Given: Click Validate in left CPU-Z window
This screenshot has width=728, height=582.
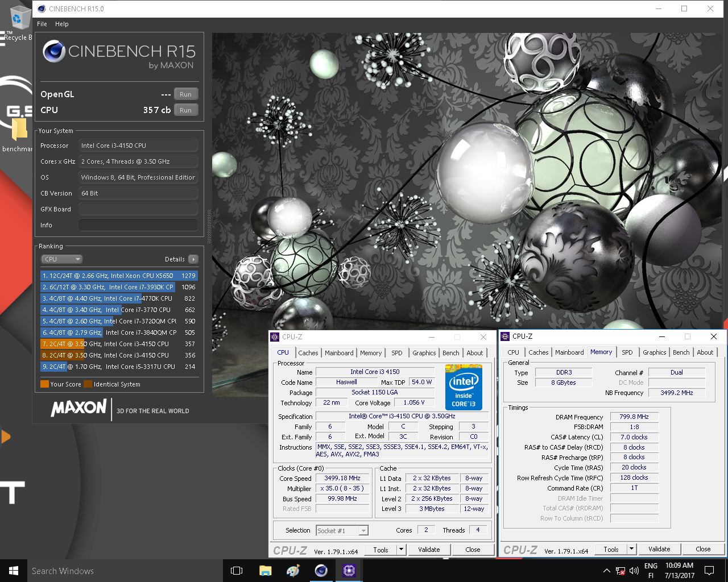Looking at the screenshot, I should pyautogui.click(x=429, y=550).
